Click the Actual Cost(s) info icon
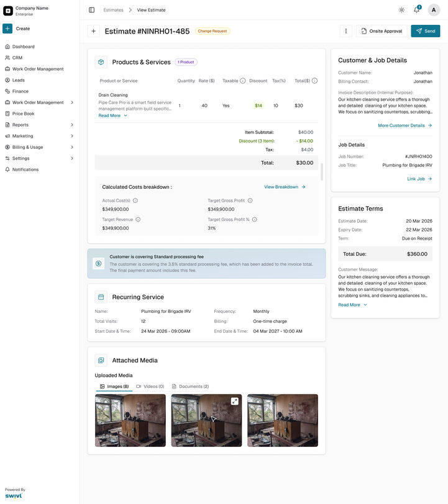Viewport: 448px width, 504px height. point(135,200)
